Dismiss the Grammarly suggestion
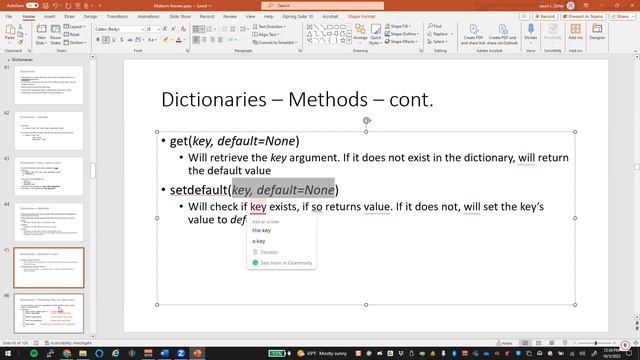 click(x=265, y=252)
